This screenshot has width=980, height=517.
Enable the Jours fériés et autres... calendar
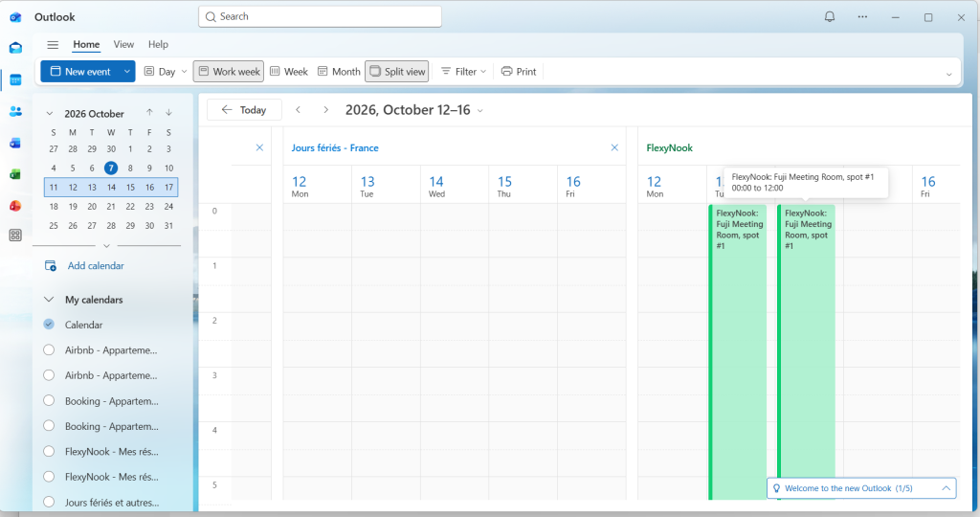(x=49, y=502)
